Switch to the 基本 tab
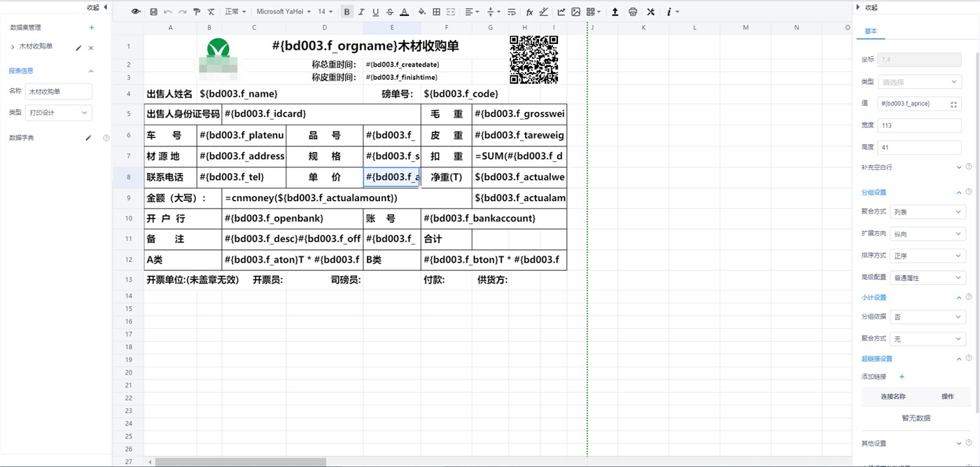The height and width of the screenshot is (467, 980). [870, 32]
